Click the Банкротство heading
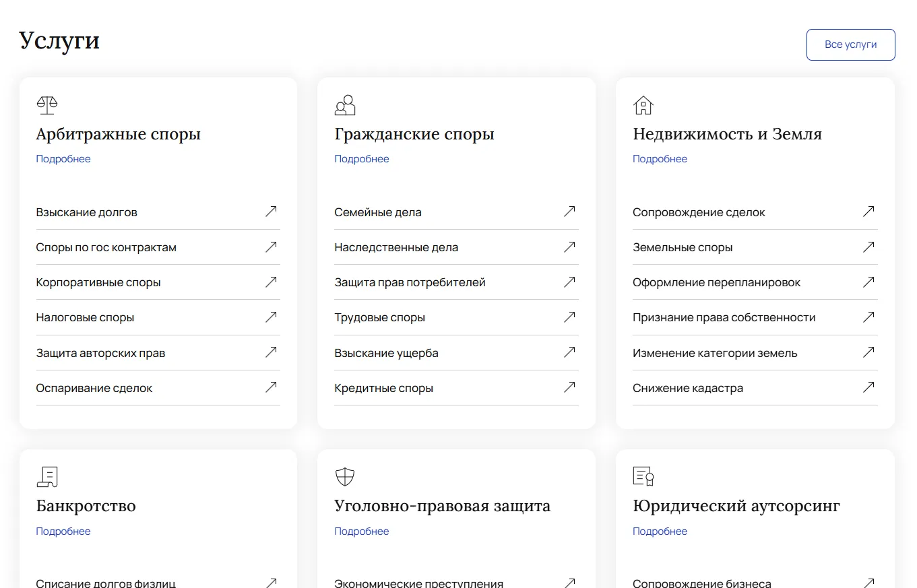Viewport: 917px width, 588px height. point(86,506)
